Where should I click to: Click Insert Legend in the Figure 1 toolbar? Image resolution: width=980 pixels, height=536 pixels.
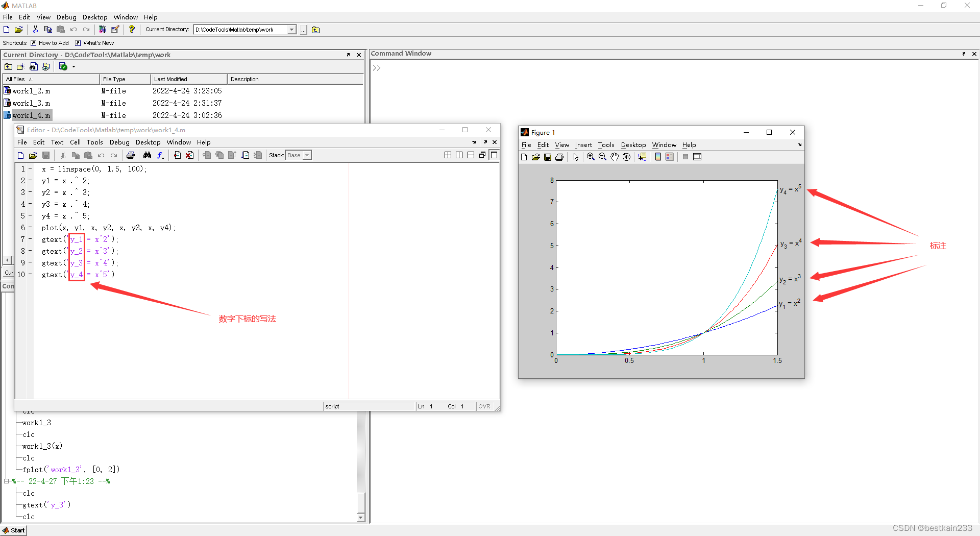point(670,157)
